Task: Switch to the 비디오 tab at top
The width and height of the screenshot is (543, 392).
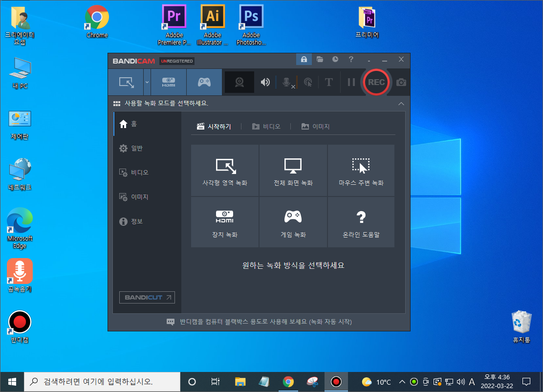Action: point(266,127)
